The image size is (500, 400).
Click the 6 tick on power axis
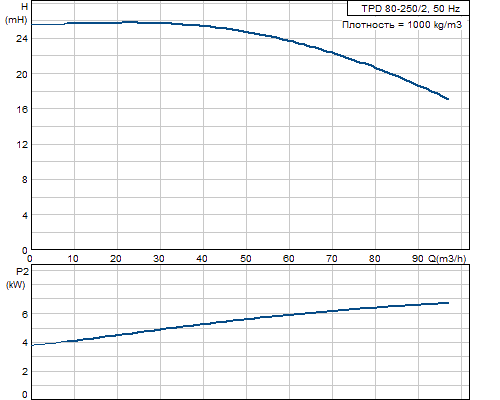point(25,314)
